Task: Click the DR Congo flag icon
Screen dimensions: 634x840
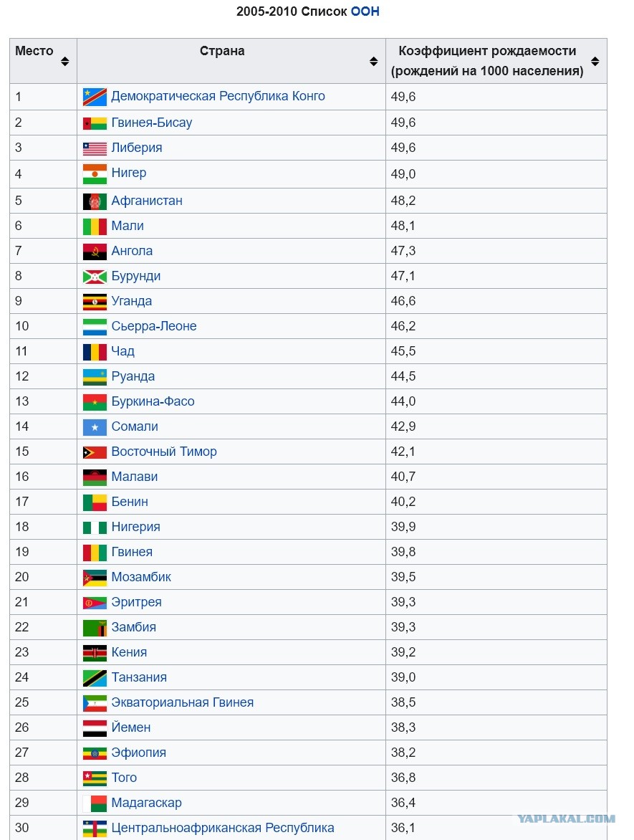Action: coord(95,97)
